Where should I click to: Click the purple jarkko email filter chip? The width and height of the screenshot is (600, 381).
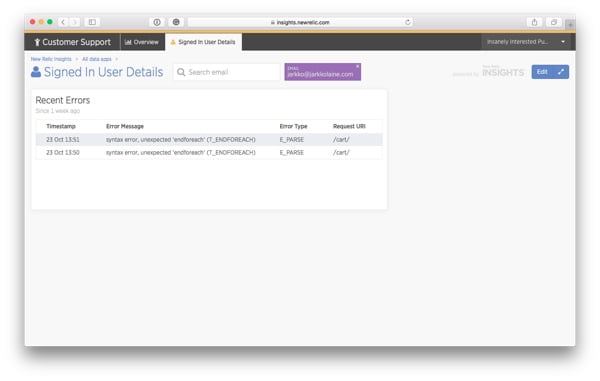(322, 72)
